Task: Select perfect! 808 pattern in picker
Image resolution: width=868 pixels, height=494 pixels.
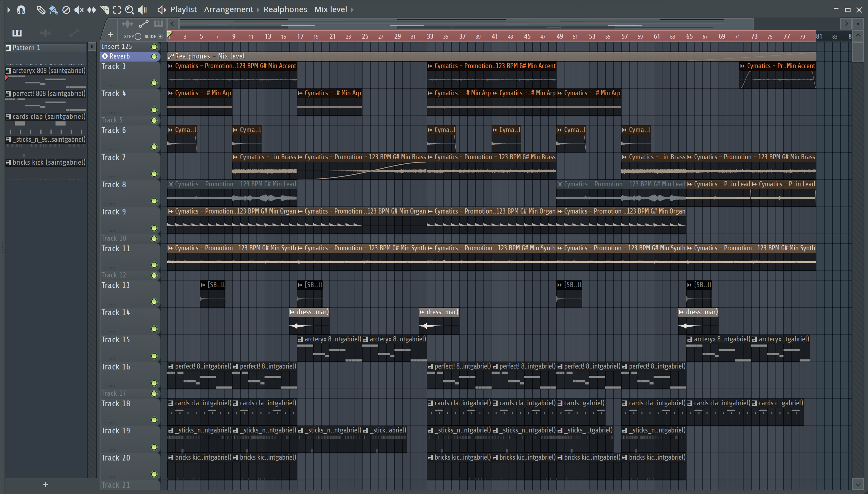Action: [x=46, y=93]
